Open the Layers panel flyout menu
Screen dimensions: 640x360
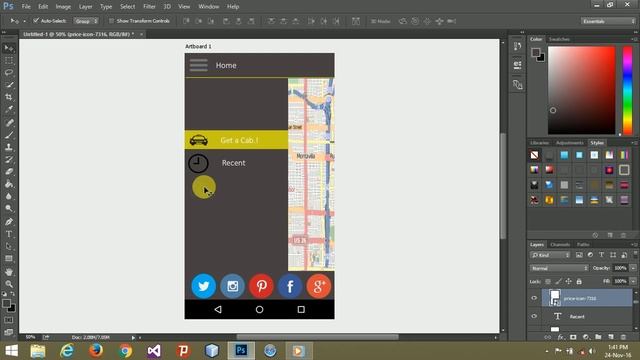coord(634,244)
